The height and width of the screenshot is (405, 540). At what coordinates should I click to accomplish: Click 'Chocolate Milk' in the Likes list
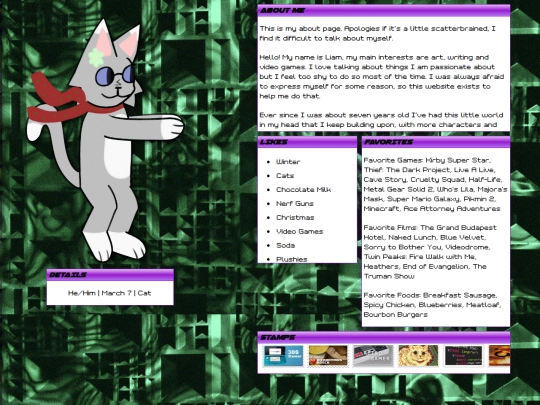303,190
